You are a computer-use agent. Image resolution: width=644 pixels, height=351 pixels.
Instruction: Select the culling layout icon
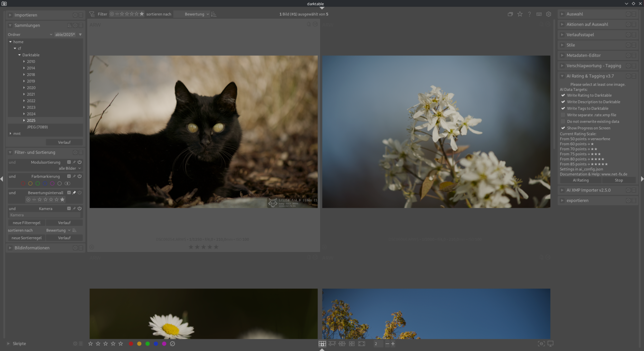(x=352, y=344)
